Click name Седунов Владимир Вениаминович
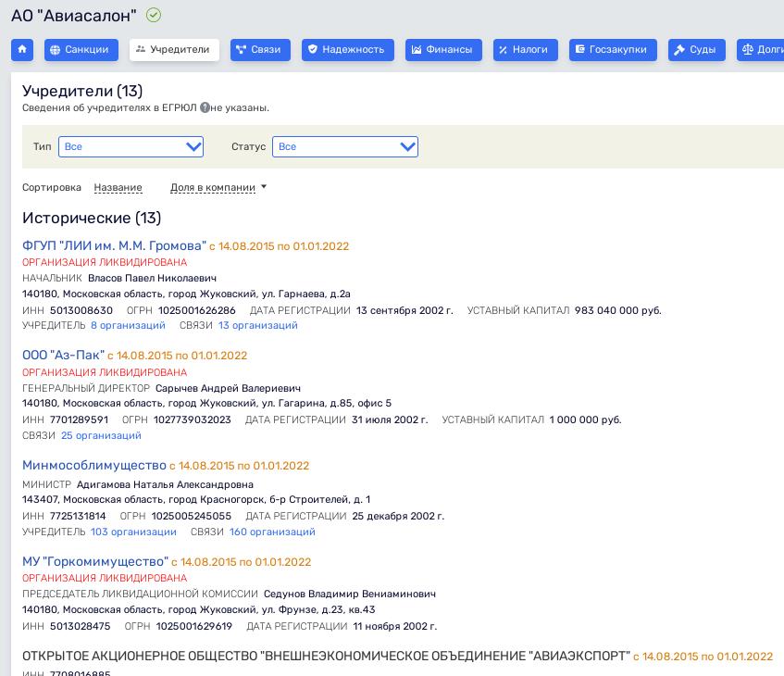 click(350, 594)
